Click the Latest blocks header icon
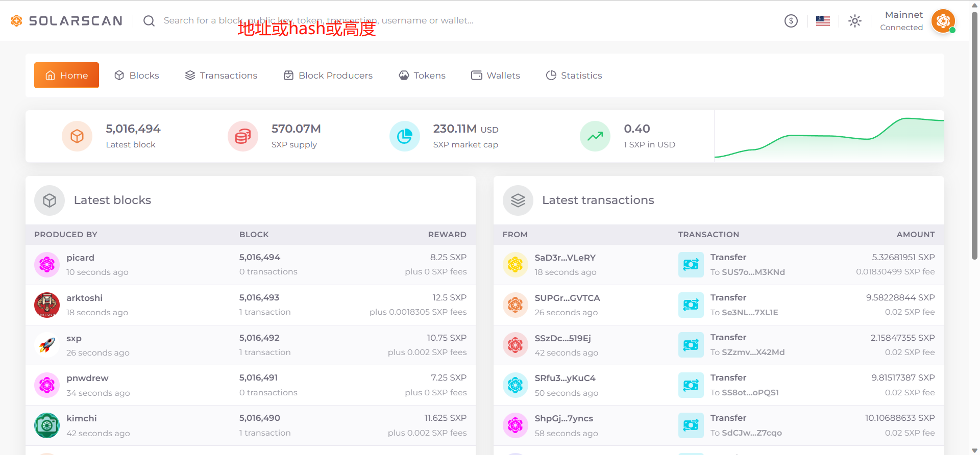The image size is (980, 455). pos(50,200)
